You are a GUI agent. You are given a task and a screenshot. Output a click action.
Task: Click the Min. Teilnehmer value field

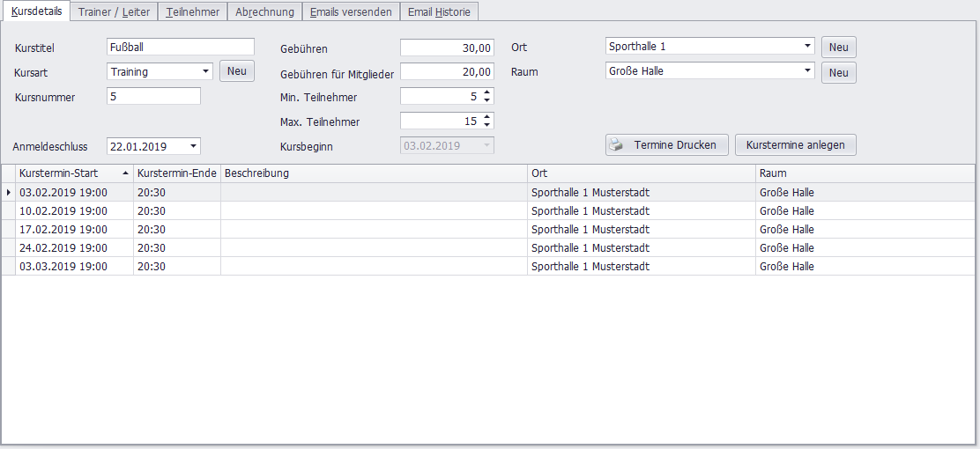(x=441, y=97)
